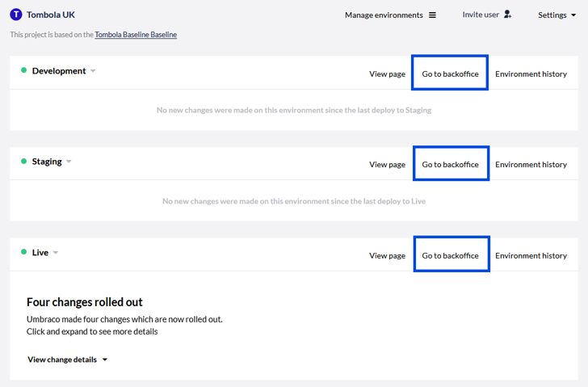Click 'Click and expand to see more details'
The height and width of the screenshot is (387, 588).
[x=92, y=331]
